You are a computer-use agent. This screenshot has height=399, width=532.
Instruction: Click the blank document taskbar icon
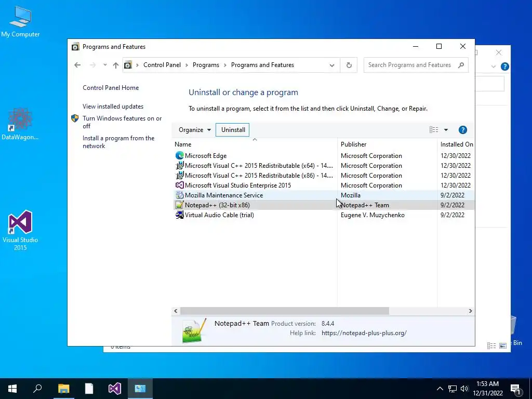pos(89,389)
